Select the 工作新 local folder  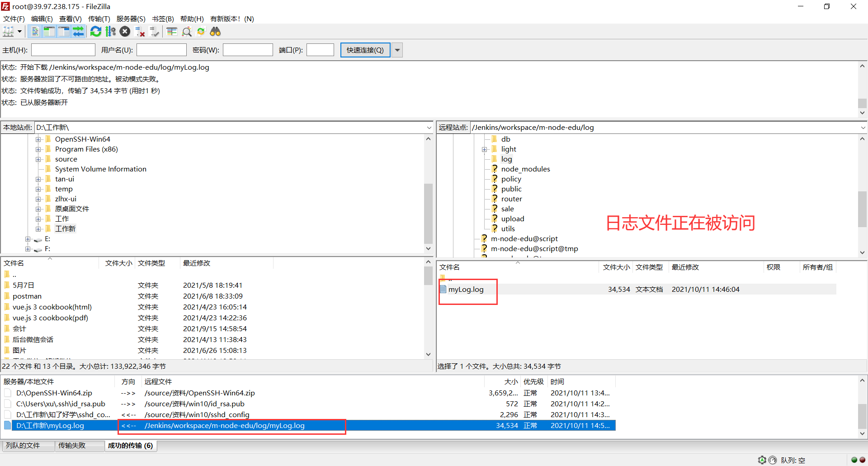(x=66, y=229)
